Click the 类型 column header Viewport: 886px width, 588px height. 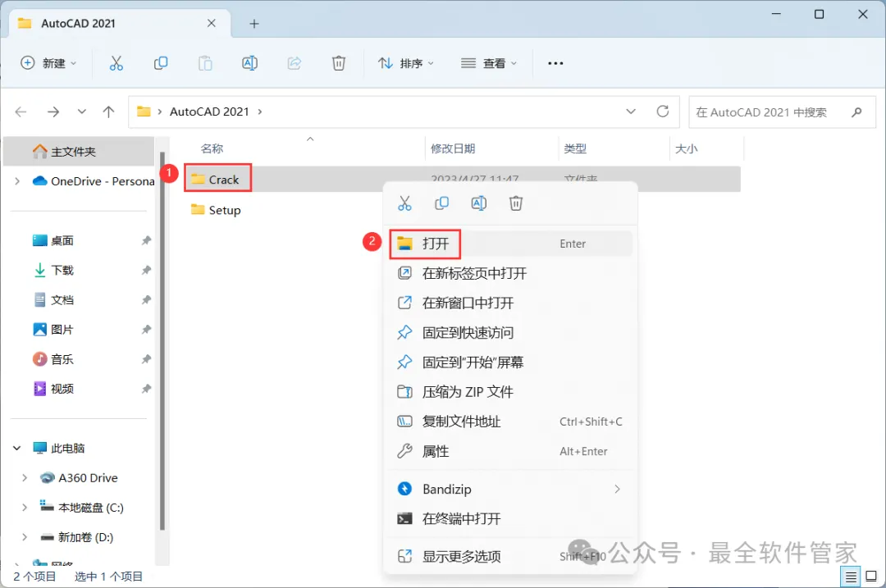coord(575,148)
